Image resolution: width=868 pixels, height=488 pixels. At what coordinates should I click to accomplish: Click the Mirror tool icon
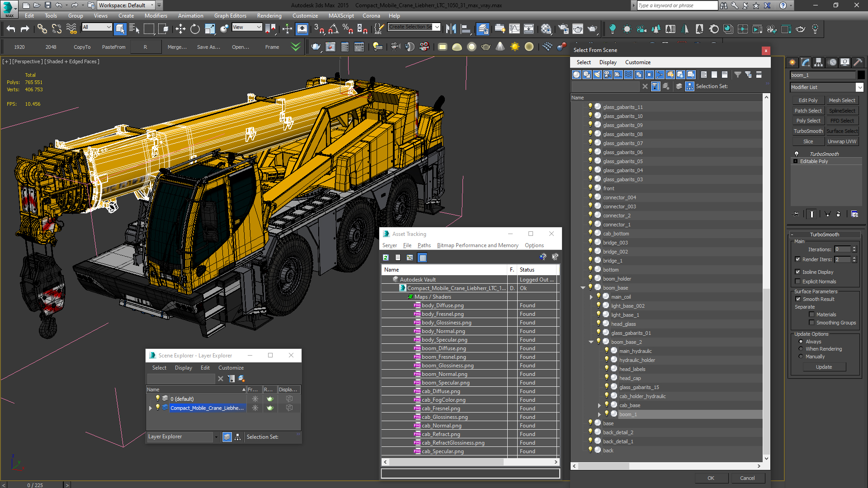pos(451,29)
